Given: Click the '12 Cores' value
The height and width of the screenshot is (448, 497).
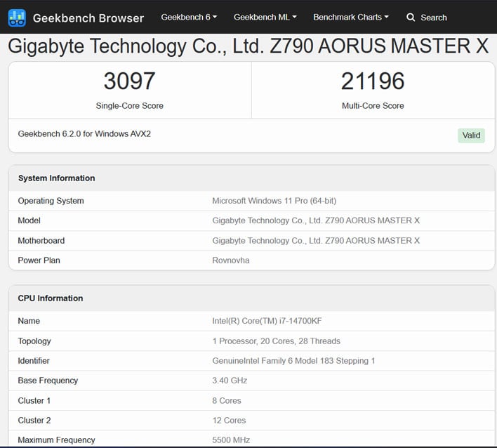Looking at the screenshot, I should pos(229,421).
